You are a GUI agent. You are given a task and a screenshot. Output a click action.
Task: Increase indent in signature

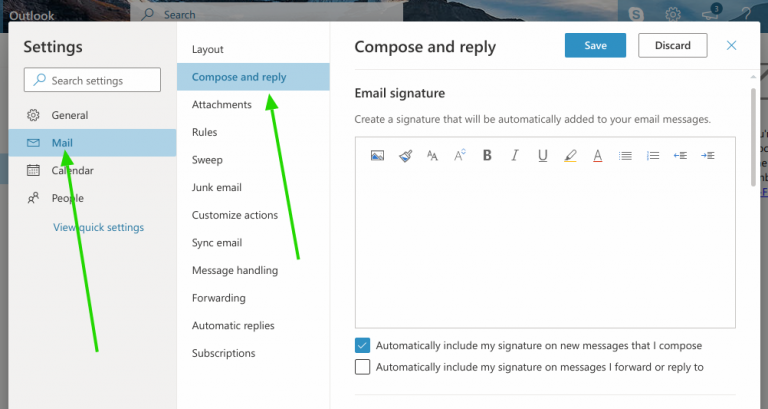[708, 156]
